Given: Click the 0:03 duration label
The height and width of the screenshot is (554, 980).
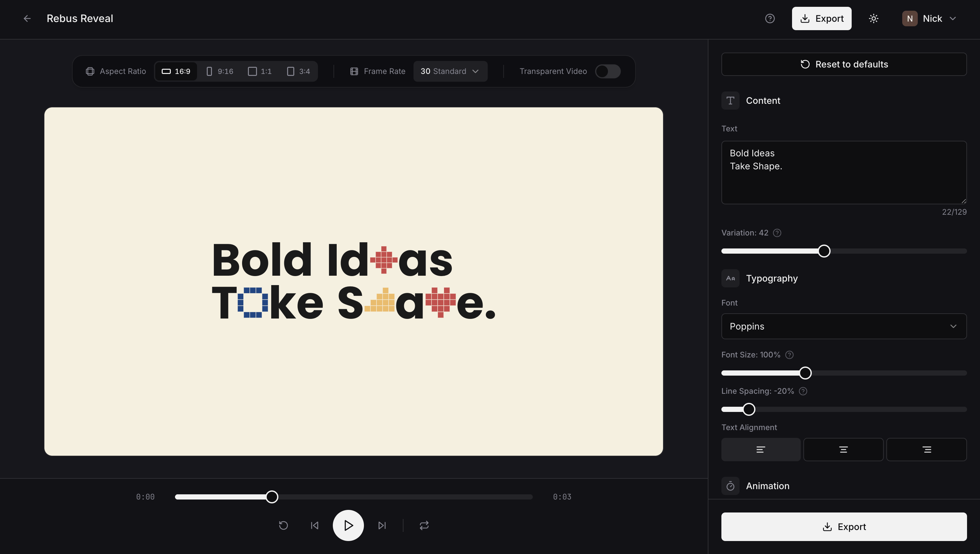Looking at the screenshot, I should pos(562,497).
